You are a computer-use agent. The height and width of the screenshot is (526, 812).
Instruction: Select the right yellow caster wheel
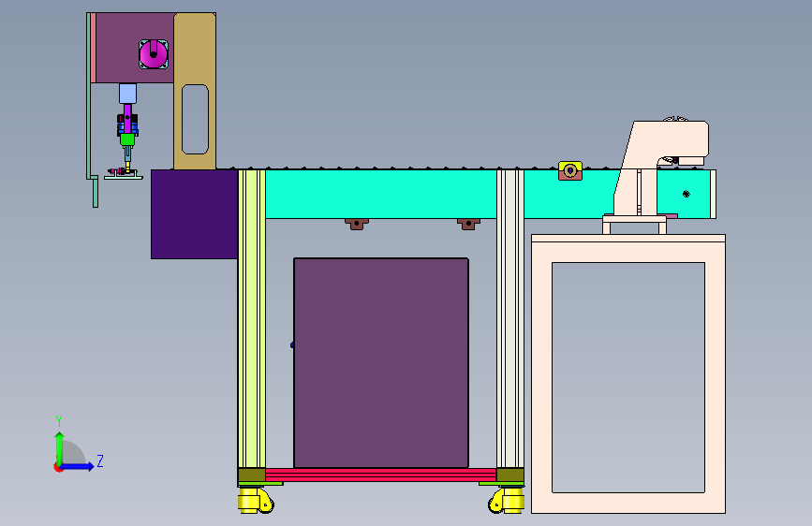(507, 501)
